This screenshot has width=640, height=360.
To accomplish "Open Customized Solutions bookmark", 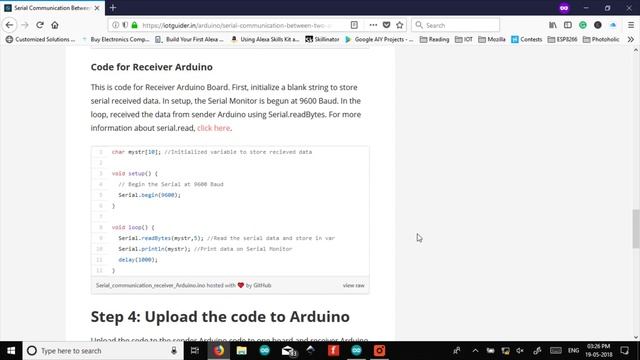I will pyautogui.click(x=40, y=39).
